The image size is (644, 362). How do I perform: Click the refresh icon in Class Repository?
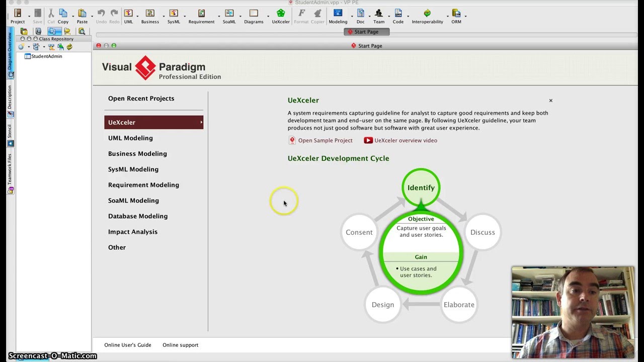(69, 47)
